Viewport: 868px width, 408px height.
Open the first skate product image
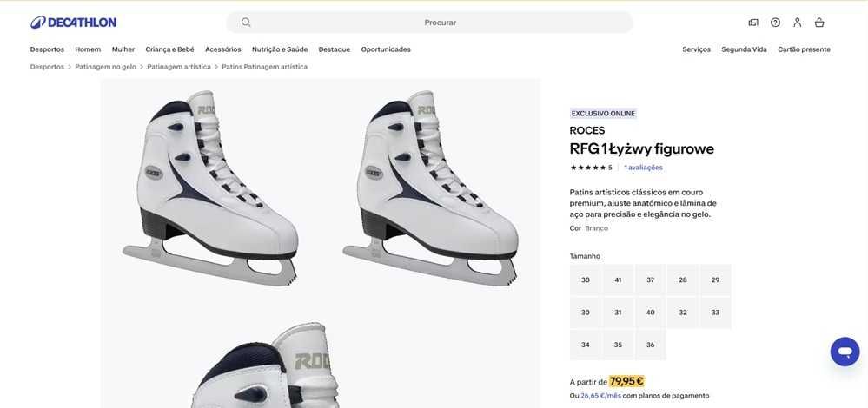pyautogui.click(x=210, y=188)
